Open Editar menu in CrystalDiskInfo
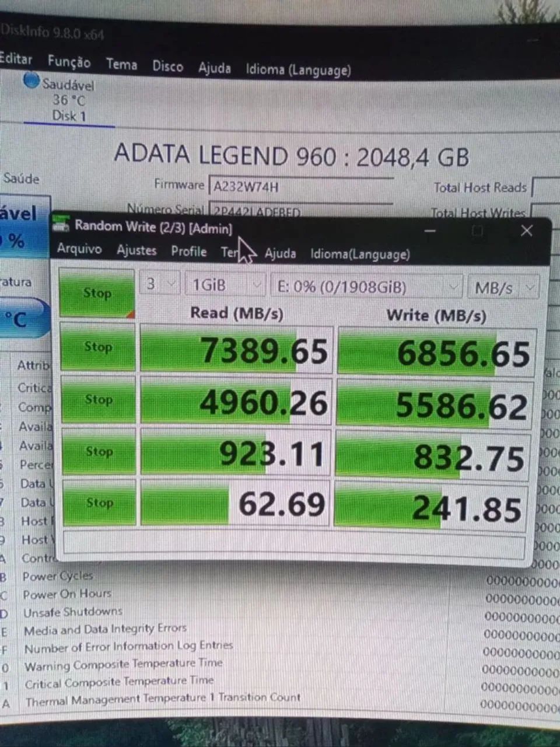Image resolution: width=560 pixels, height=747 pixels. point(16,59)
